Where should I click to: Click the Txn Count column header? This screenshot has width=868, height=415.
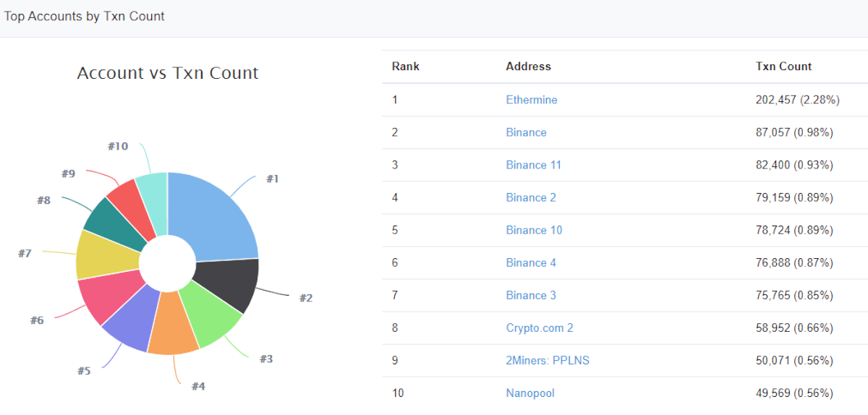click(x=783, y=67)
